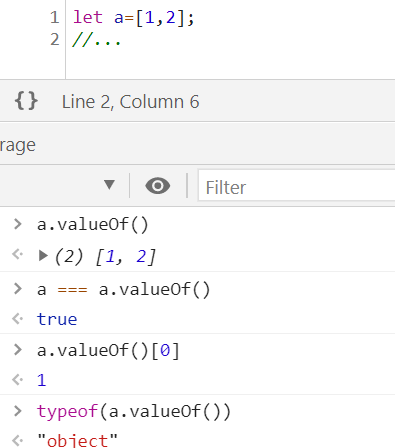
Task: Click the console Filter input field
Action: tap(297, 186)
